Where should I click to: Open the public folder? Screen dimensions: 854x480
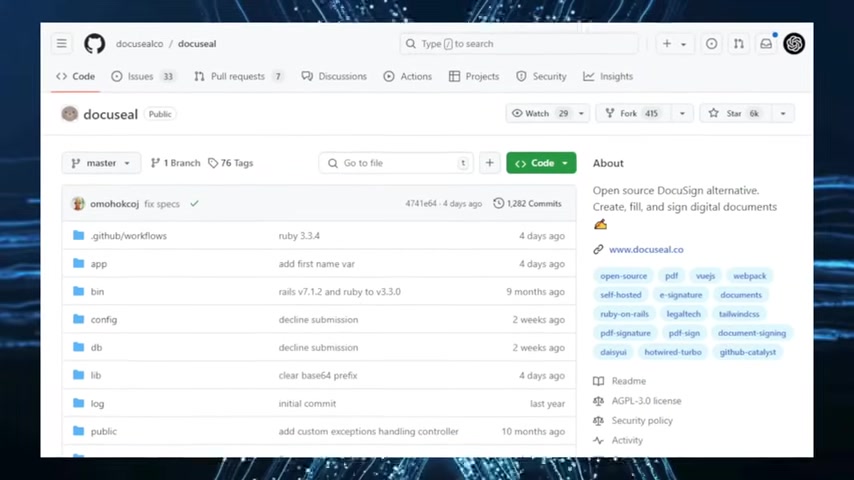103,432
